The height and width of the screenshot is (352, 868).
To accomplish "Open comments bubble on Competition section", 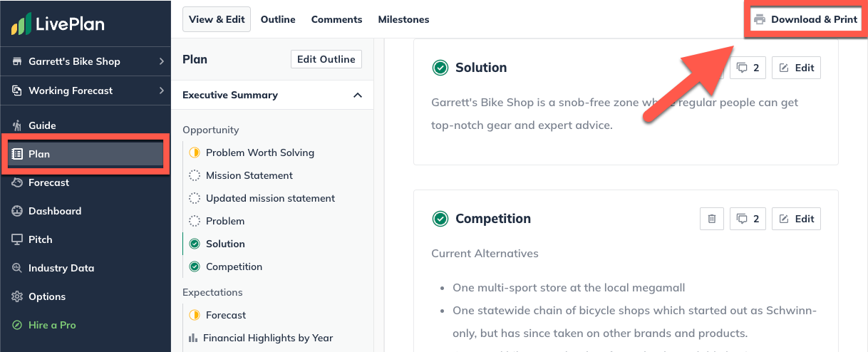I will click(748, 219).
